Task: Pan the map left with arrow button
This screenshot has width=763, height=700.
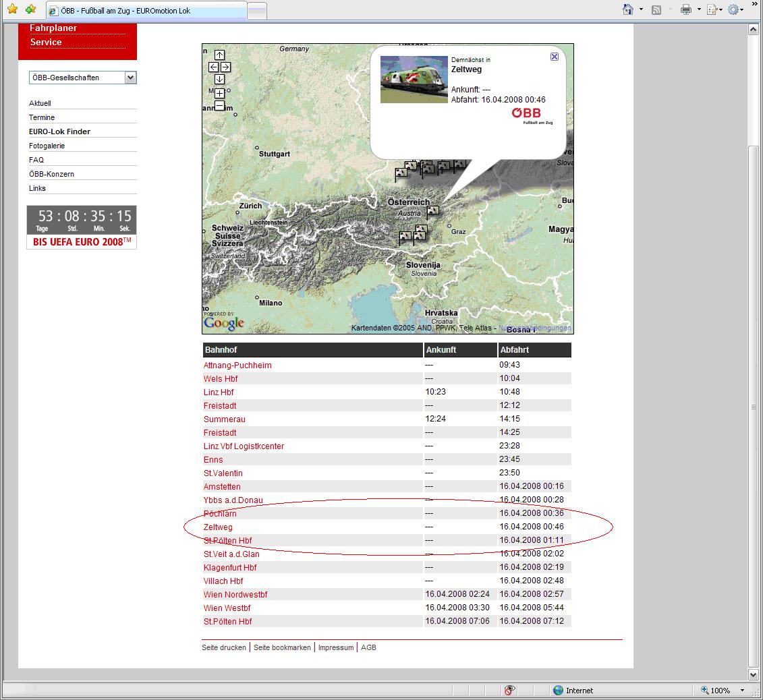Action: point(213,67)
